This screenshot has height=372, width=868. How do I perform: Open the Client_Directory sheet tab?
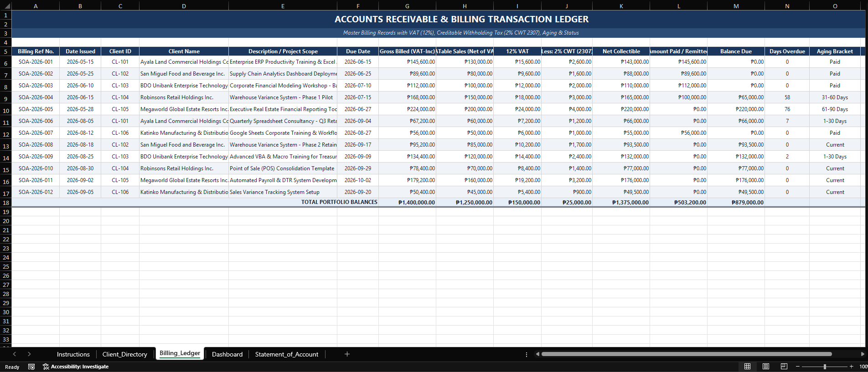pos(125,354)
